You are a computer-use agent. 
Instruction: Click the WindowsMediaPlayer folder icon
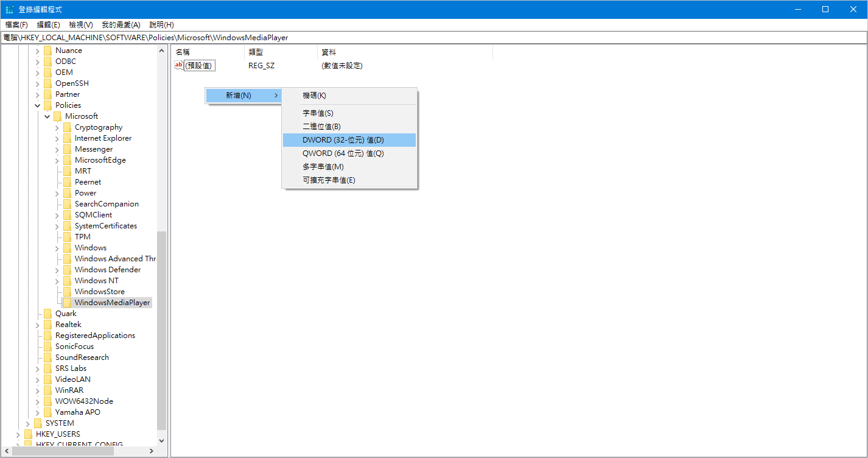[x=68, y=303]
